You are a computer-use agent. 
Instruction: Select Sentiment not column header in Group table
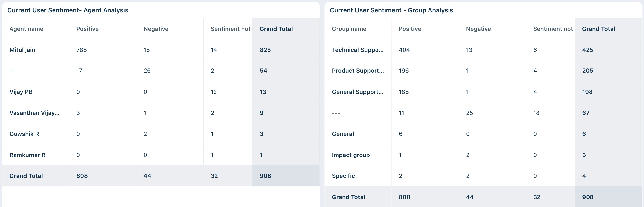tap(553, 29)
